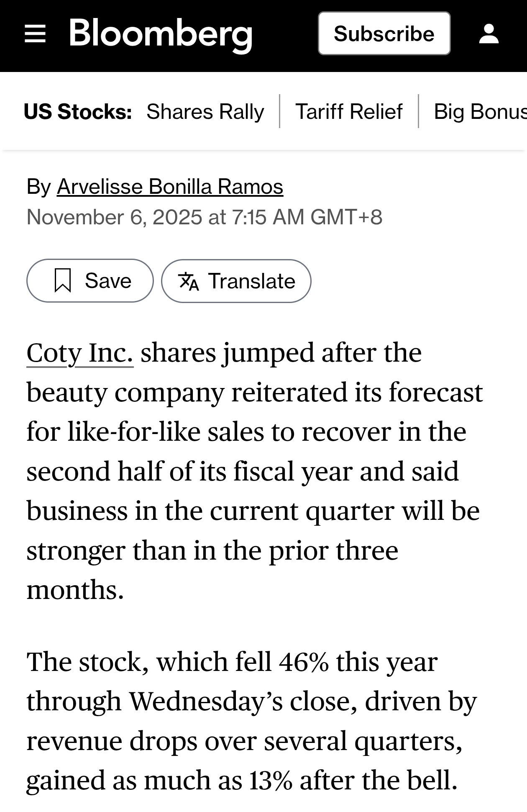Click the 'By' byline prefix
Viewport: 527px width, 812px height.
(38, 186)
